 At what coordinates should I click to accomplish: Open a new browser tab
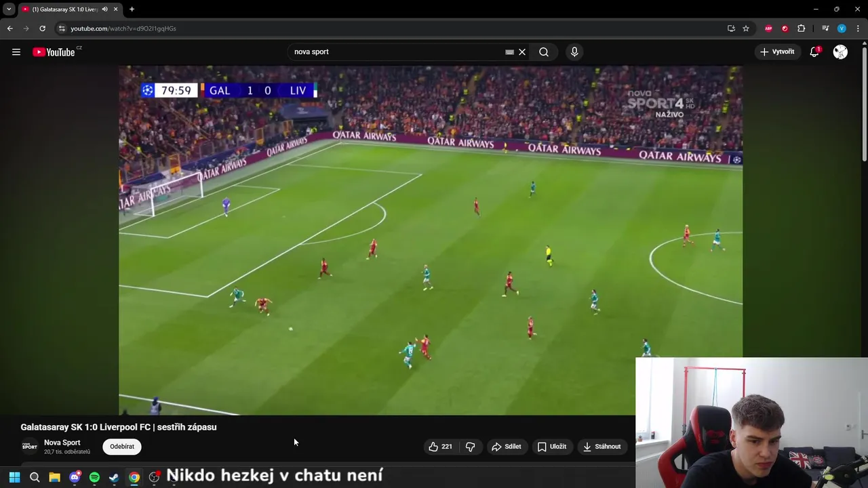pyautogui.click(x=132, y=9)
